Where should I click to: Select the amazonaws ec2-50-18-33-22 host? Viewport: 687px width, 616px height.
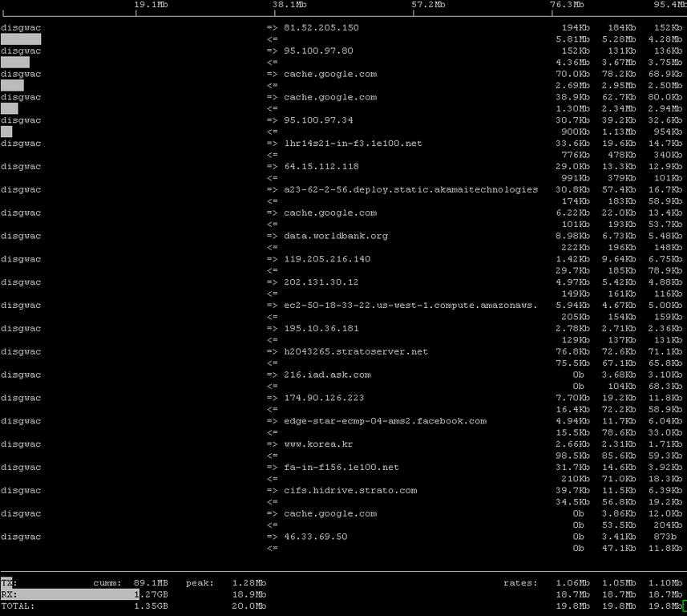[410, 306]
